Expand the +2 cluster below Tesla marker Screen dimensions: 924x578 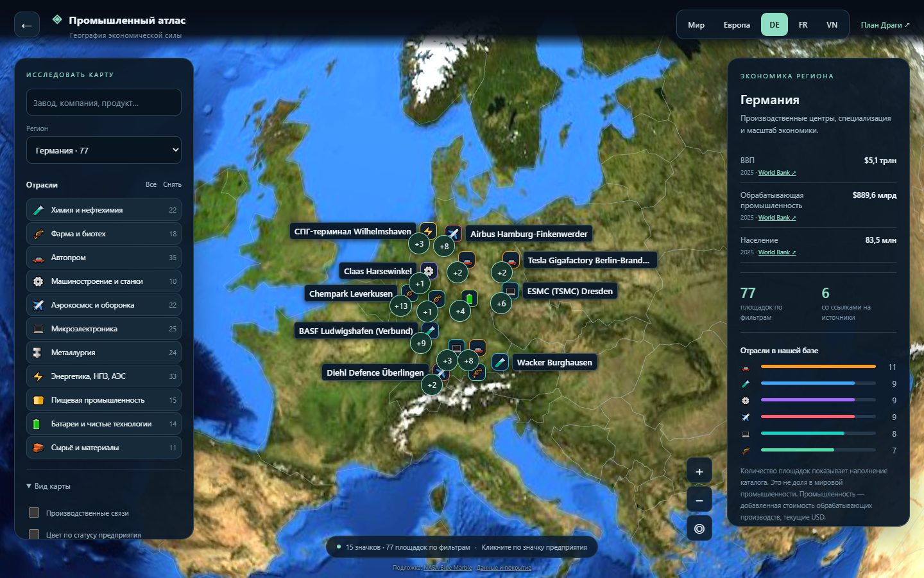tap(502, 272)
